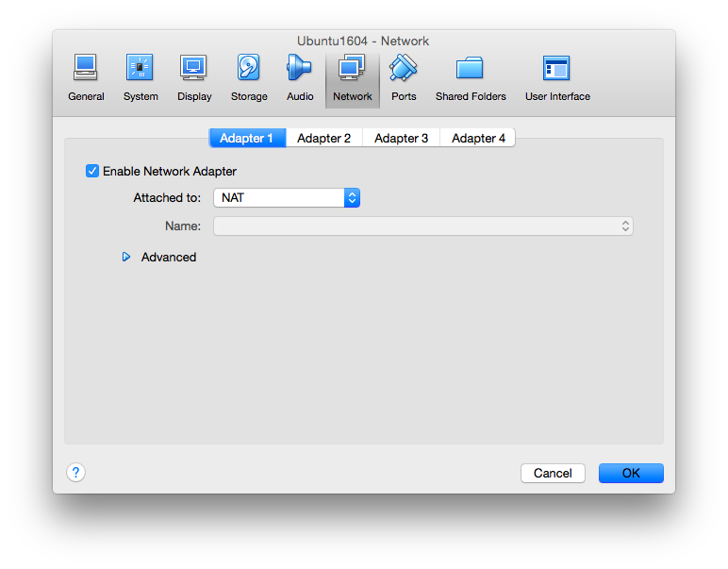Click the Network settings icon

[352, 69]
